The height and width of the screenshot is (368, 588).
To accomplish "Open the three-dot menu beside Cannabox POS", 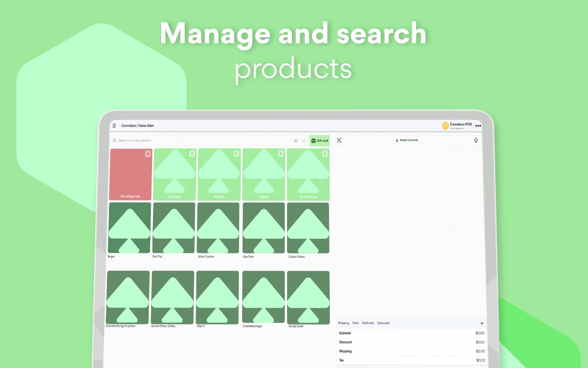I will pyautogui.click(x=478, y=126).
